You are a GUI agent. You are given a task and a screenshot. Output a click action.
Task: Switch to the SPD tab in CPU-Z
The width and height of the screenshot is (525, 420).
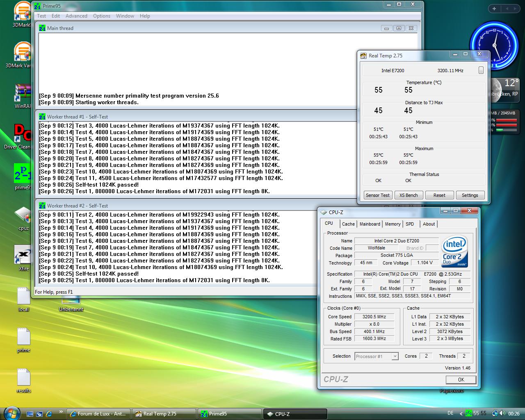coord(410,224)
